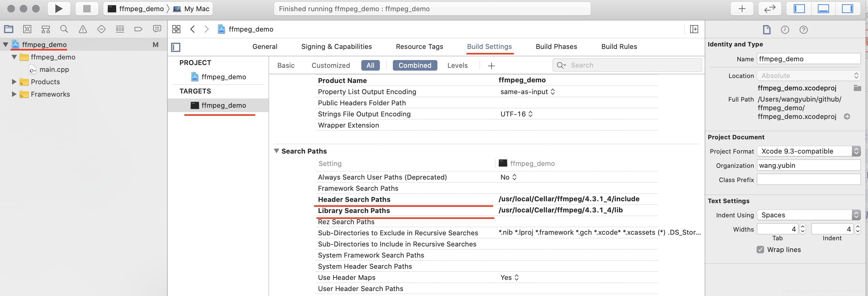
Task: Collapse the Search Paths section
Action: (276, 151)
